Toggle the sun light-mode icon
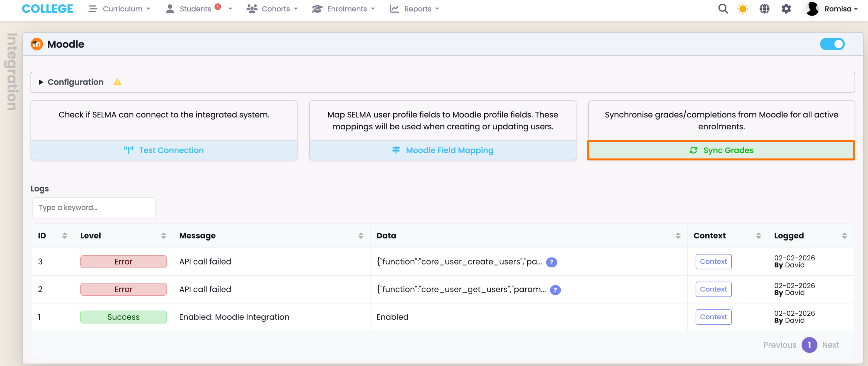This screenshot has width=868, height=366. pos(743,9)
